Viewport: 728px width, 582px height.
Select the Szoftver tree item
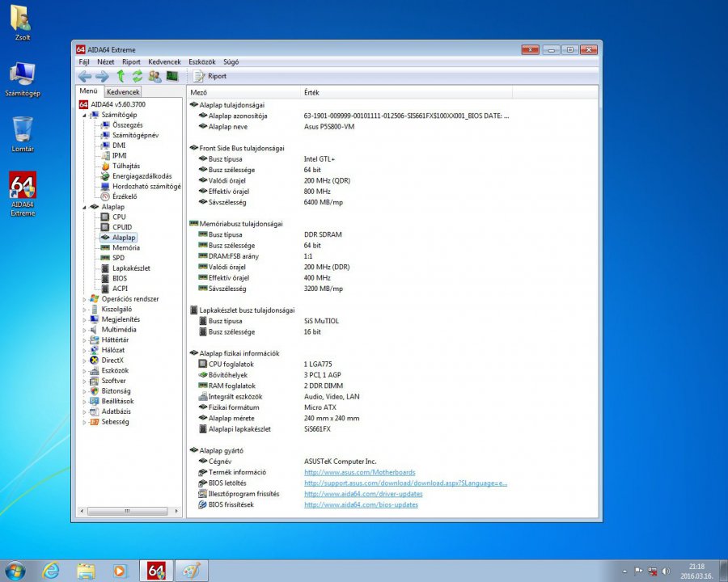[x=113, y=381]
